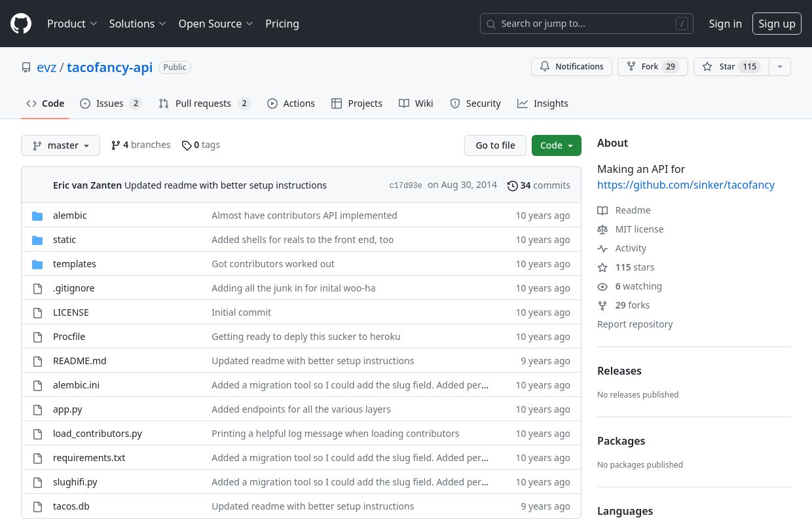Image resolution: width=812 pixels, height=524 pixels.
Task: Expand the Open Source menu
Action: (x=215, y=24)
